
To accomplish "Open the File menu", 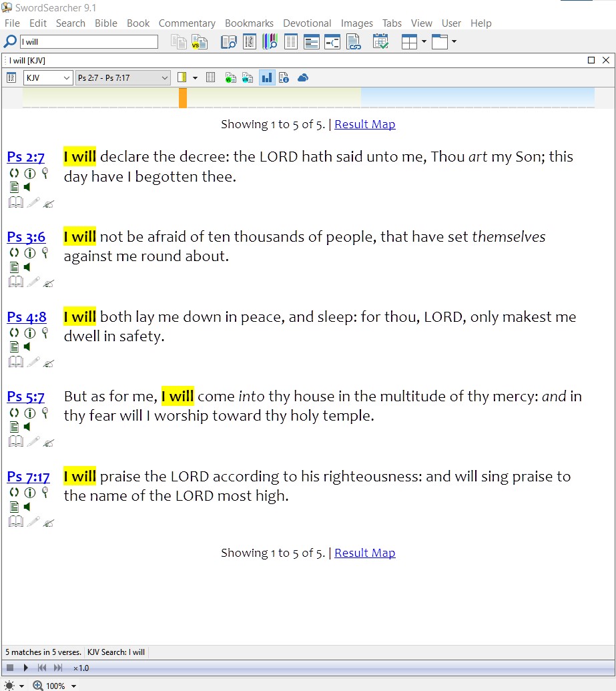I will tap(12, 23).
